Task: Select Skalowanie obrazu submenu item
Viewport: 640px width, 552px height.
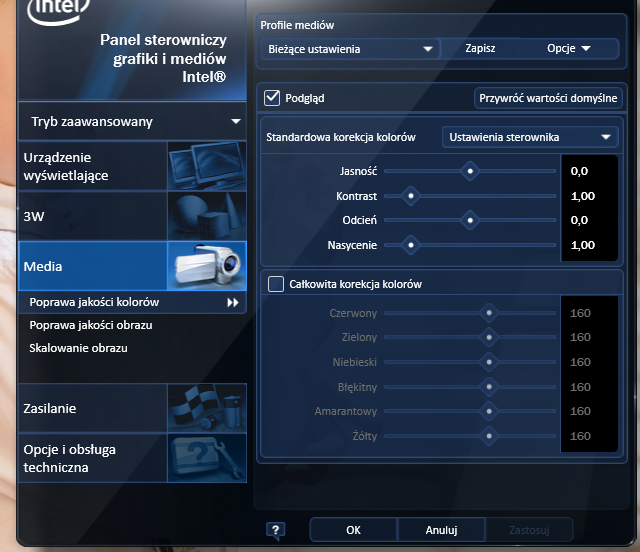Action: [x=78, y=348]
